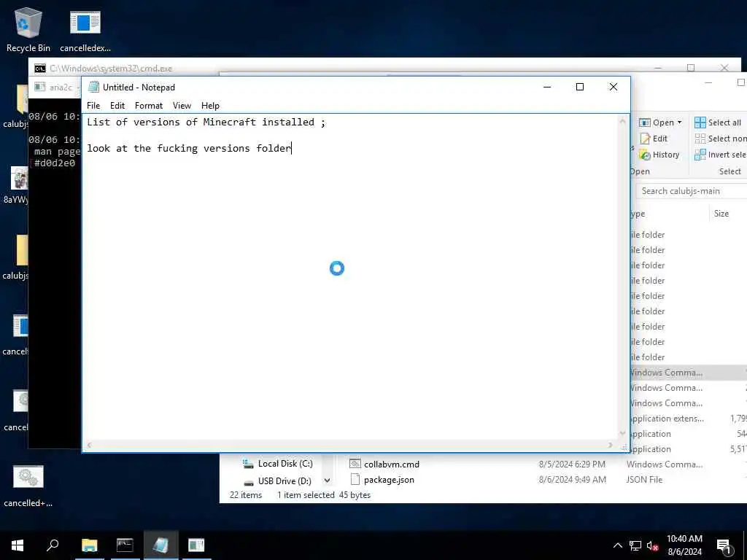This screenshot has height=560, width=747.
Task: Click the Select all grid icon
Action: pyautogui.click(x=700, y=122)
